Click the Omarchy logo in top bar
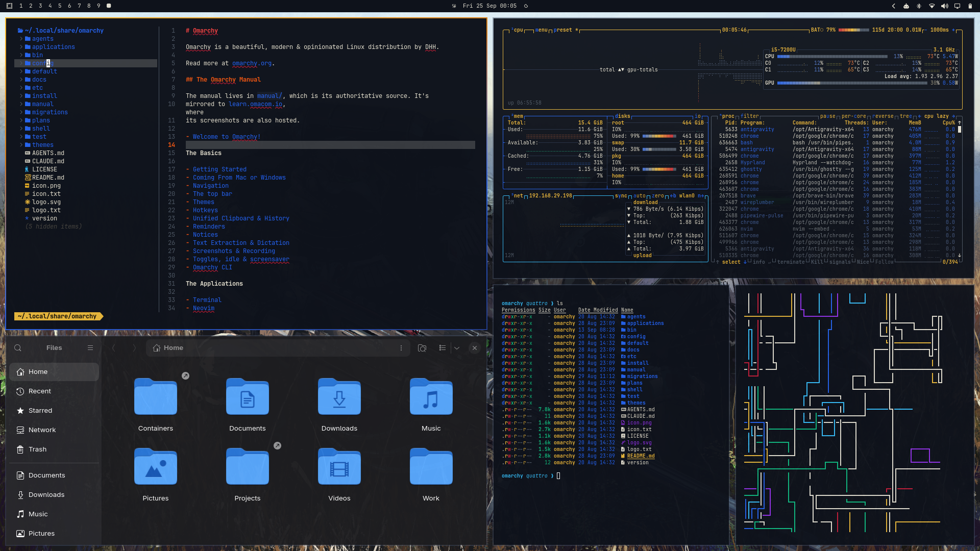 [x=9, y=6]
